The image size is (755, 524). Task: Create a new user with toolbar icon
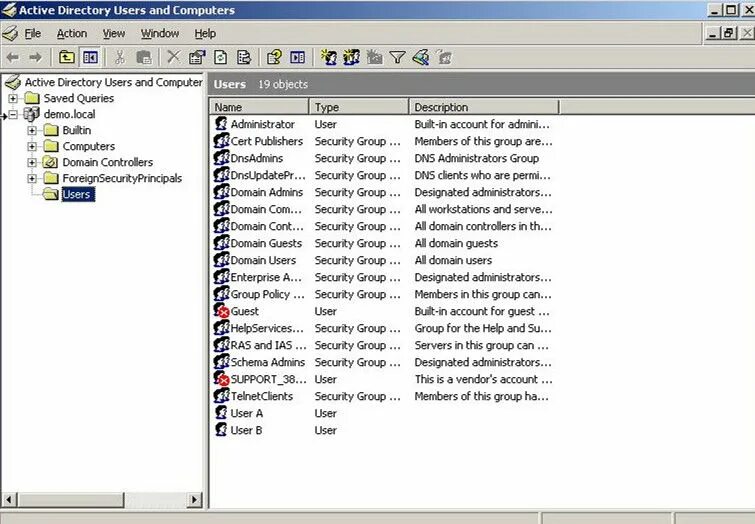click(x=329, y=58)
